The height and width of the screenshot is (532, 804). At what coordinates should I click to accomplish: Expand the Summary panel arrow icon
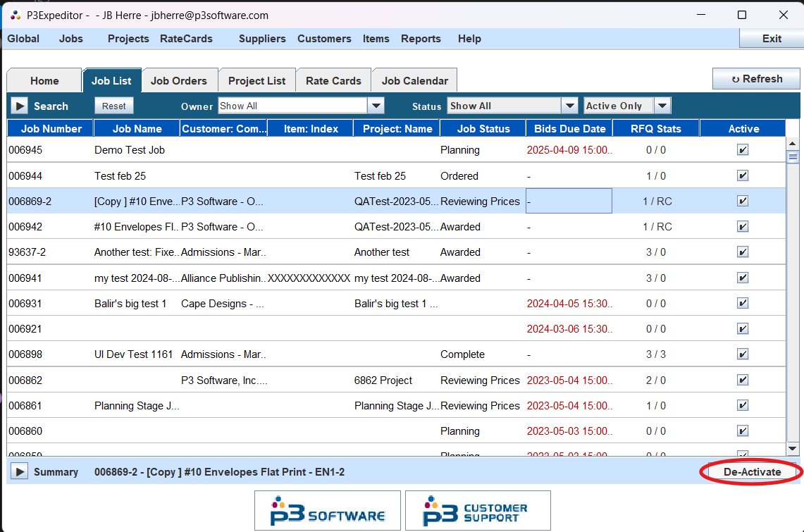[18, 472]
